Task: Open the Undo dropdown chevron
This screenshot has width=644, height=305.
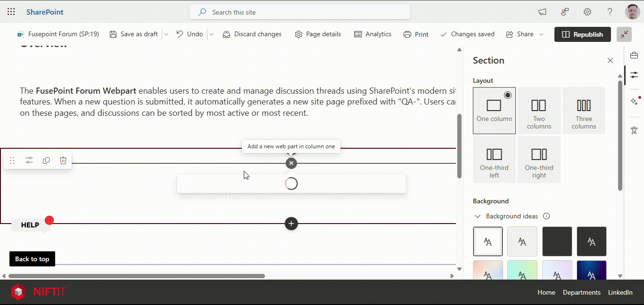Action: click(212, 34)
